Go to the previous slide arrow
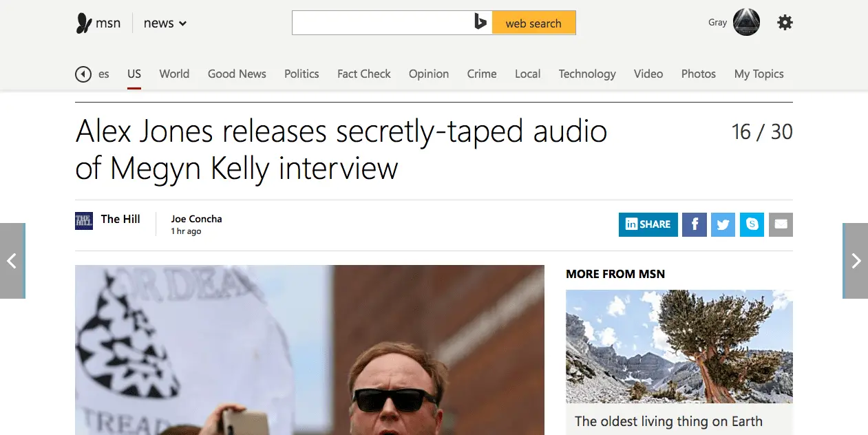 (x=12, y=261)
